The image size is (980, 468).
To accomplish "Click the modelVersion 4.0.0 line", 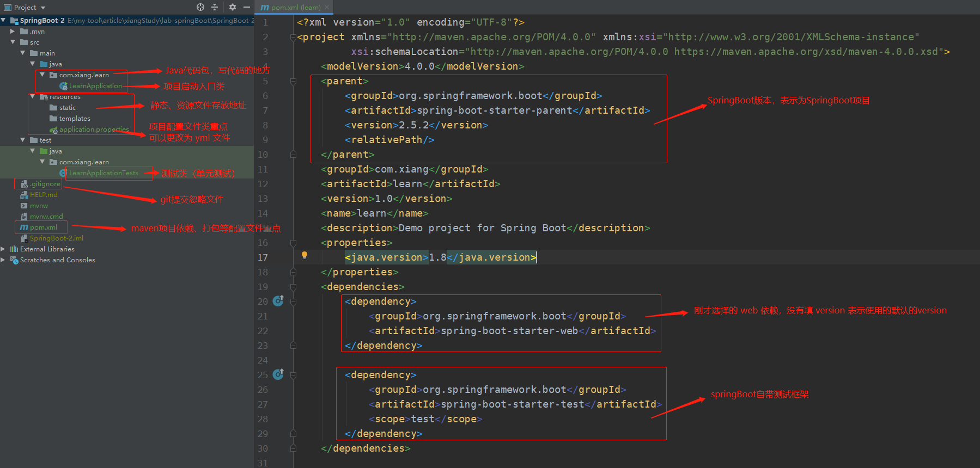I will tap(422, 66).
